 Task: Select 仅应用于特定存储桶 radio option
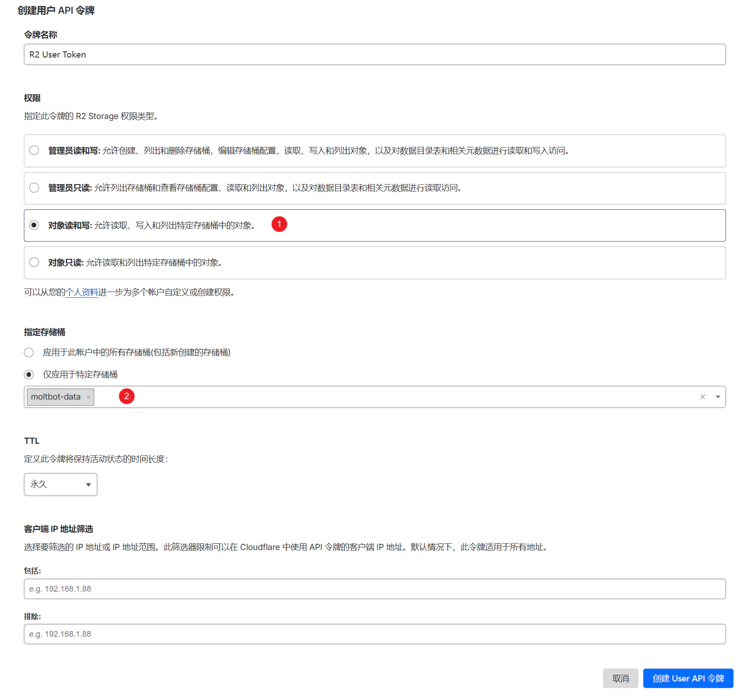coord(29,374)
